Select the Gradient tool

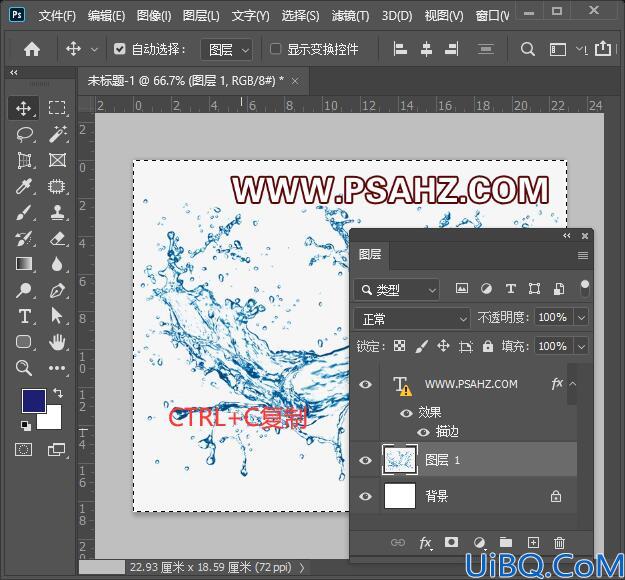24,264
